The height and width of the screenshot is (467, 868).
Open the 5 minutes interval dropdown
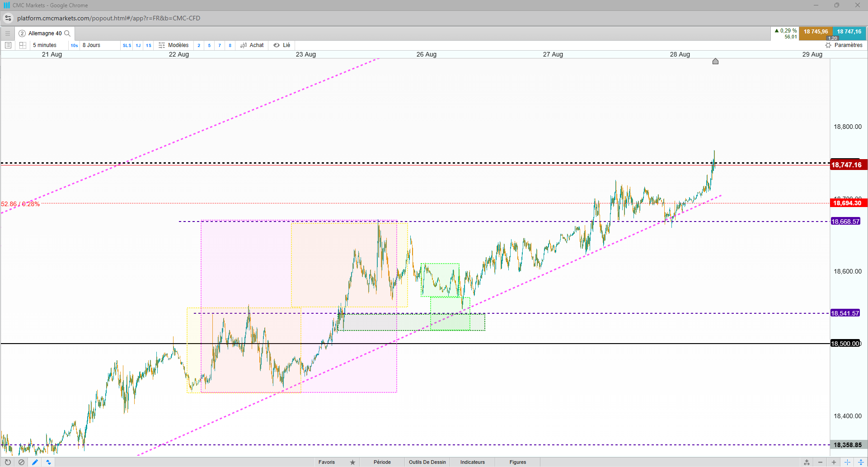coord(45,45)
